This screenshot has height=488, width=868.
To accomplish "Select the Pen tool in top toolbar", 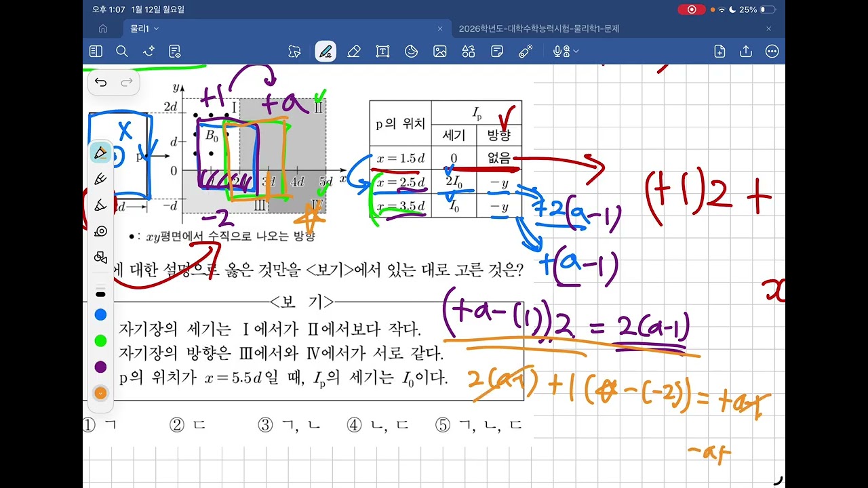I will click(325, 52).
